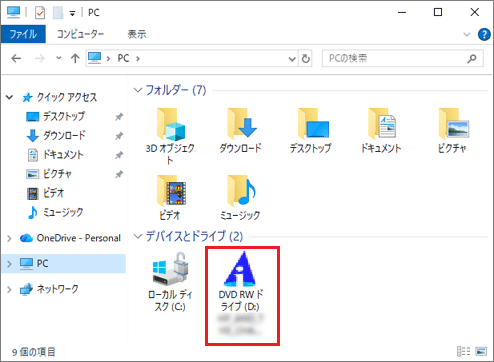Open the ファイル menu tab
494x362 pixels.
click(23, 34)
